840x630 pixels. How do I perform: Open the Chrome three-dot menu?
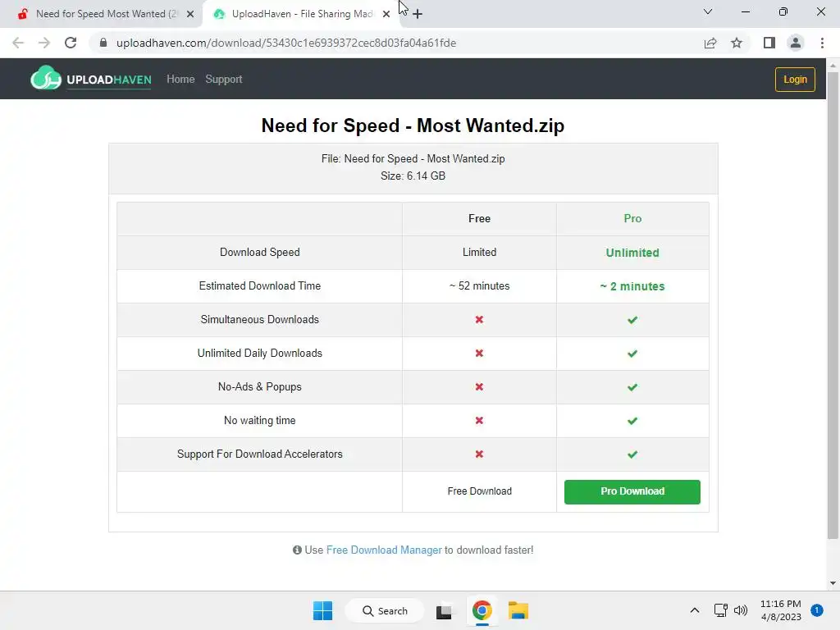click(822, 43)
